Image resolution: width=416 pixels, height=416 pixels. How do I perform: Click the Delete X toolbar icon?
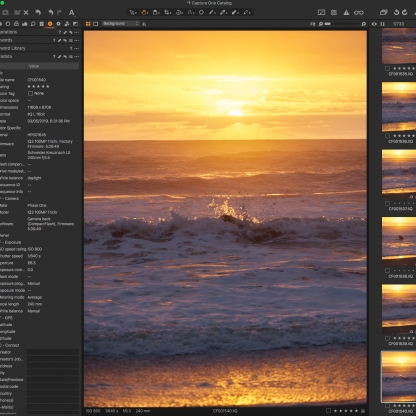coord(26,13)
